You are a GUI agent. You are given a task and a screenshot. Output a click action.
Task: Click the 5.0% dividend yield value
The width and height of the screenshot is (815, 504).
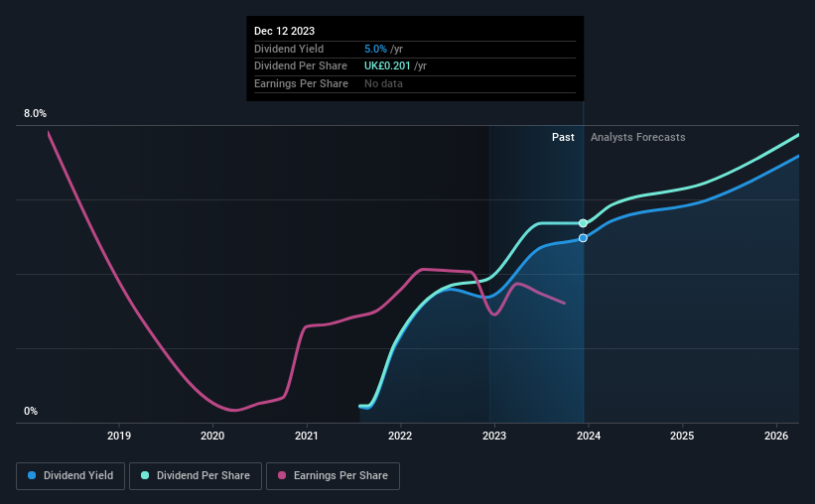click(x=375, y=49)
